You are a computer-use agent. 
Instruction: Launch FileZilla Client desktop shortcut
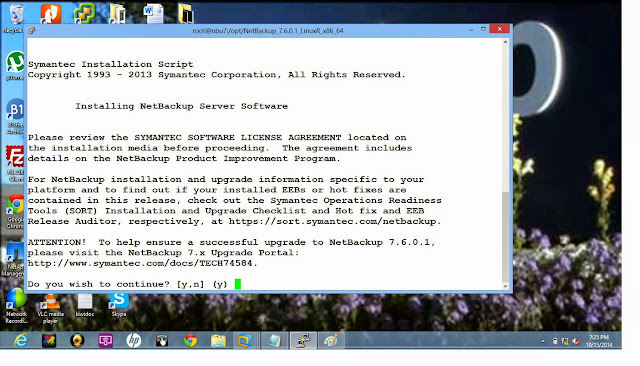pyautogui.click(x=16, y=163)
